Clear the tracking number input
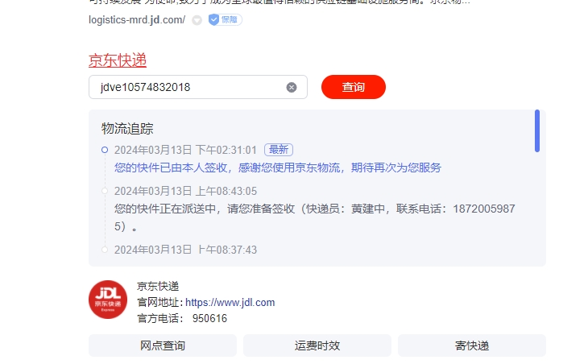This screenshot has width=588, height=364. pyautogui.click(x=292, y=87)
